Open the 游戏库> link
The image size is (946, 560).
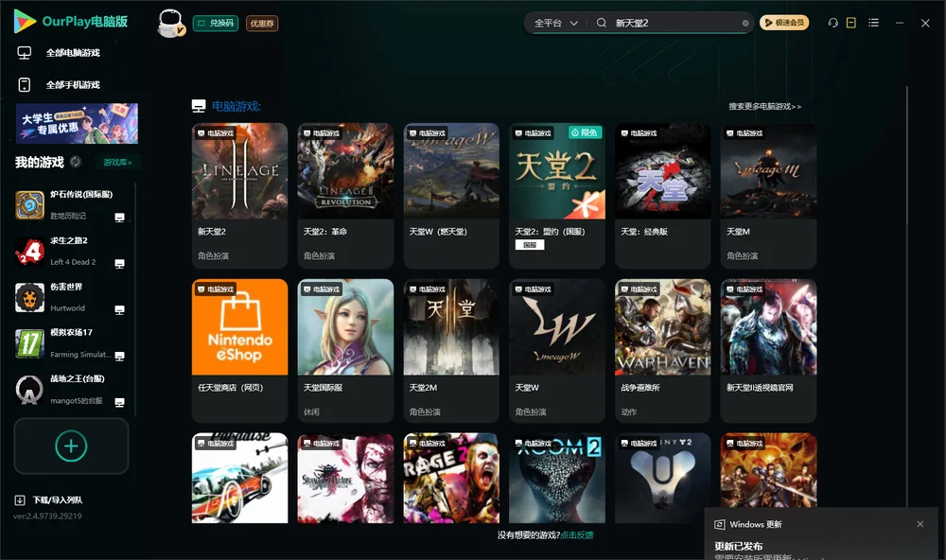(x=117, y=162)
